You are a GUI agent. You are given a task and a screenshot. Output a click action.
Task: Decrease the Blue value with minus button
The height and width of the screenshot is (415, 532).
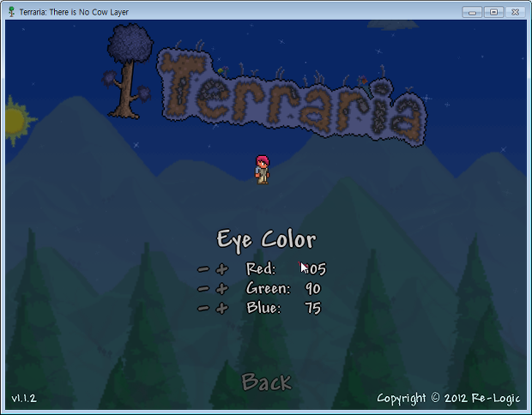[203, 308]
